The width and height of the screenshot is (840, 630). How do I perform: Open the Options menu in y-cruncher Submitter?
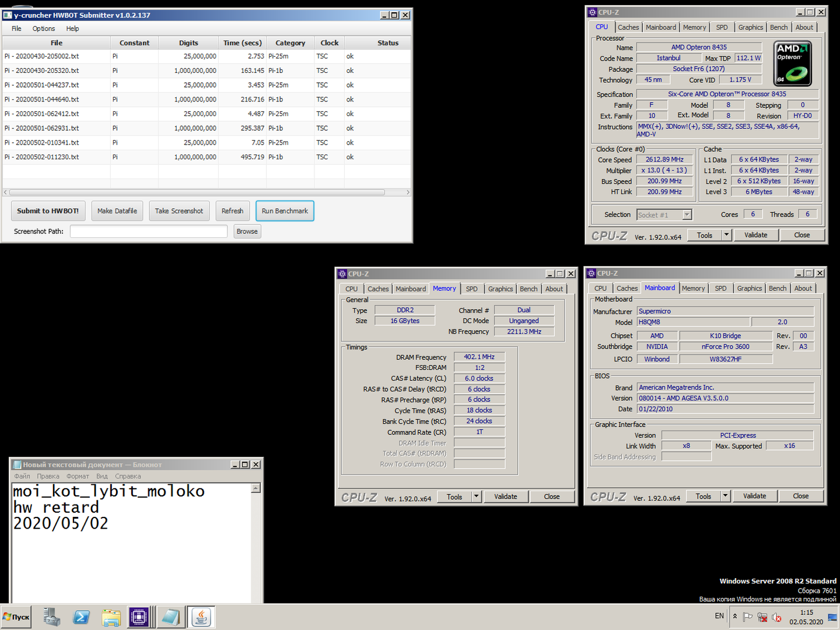(x=44, y=29)
